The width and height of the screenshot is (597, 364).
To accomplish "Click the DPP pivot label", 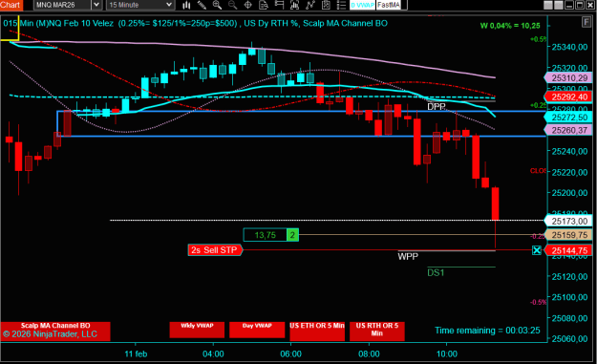I will tap(437, 107).
